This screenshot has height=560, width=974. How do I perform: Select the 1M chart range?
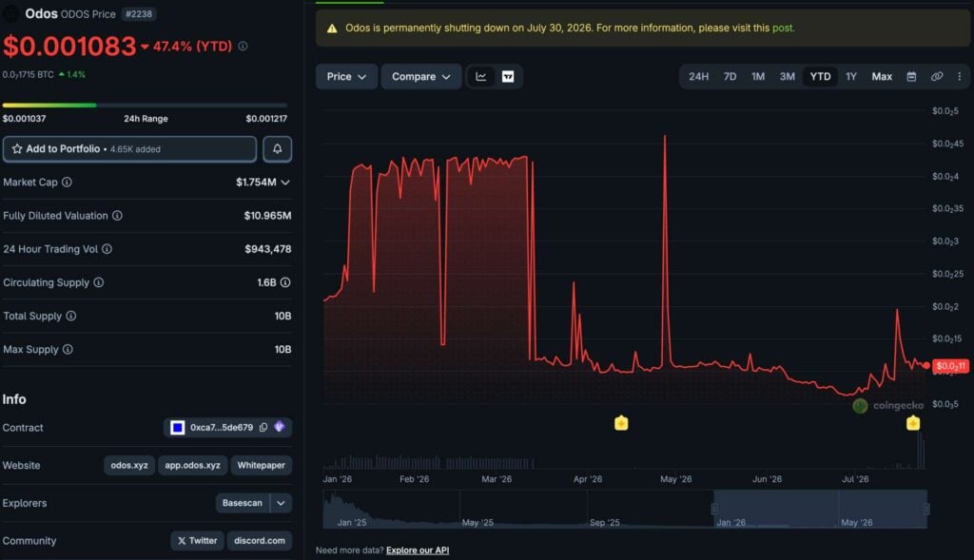click(758, 76)
